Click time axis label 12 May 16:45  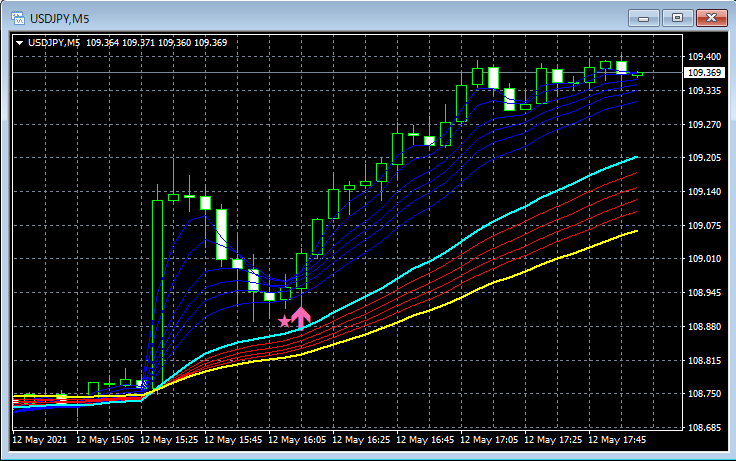425,440
